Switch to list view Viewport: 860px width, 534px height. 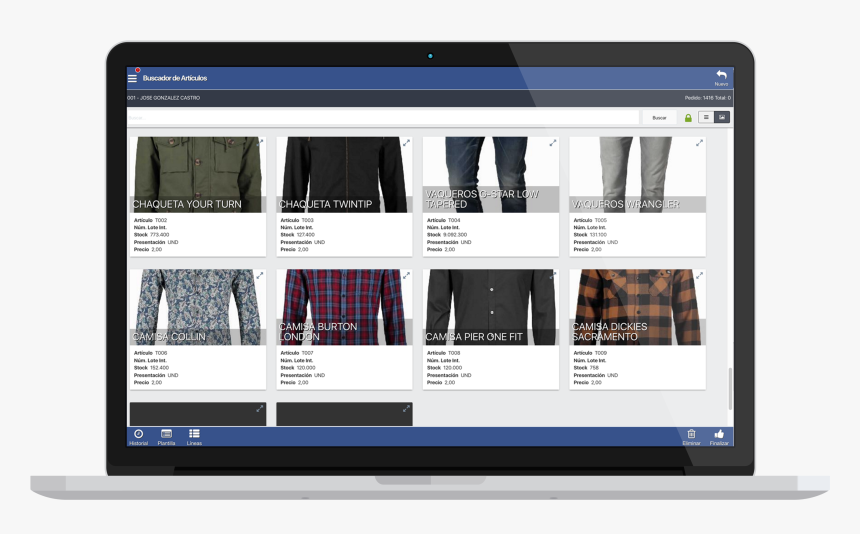[706, 117]
